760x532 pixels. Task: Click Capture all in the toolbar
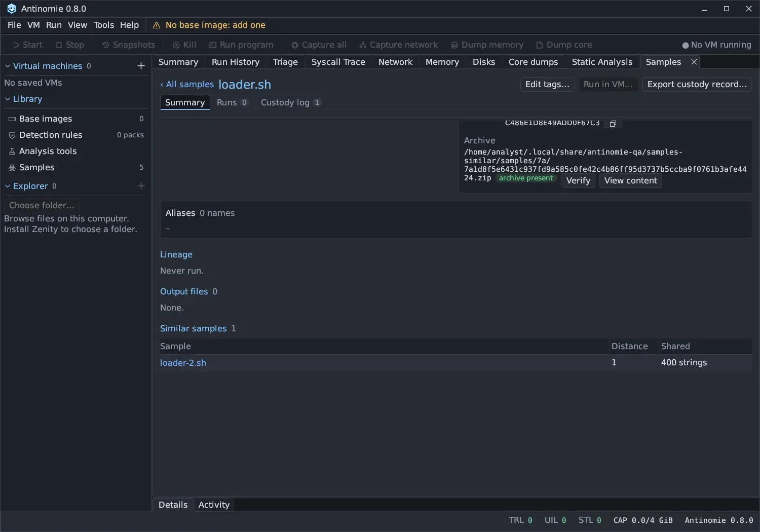click(x=319, y=45)
